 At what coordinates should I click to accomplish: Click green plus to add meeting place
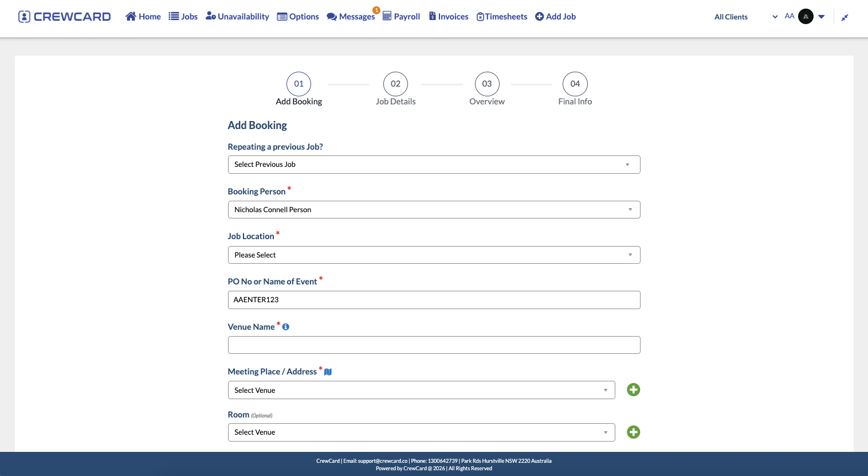click(x=634, y=390)
